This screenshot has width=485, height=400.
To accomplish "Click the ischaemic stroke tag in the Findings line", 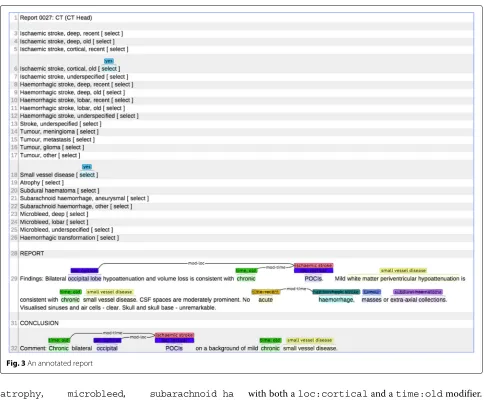I will 314,266.
